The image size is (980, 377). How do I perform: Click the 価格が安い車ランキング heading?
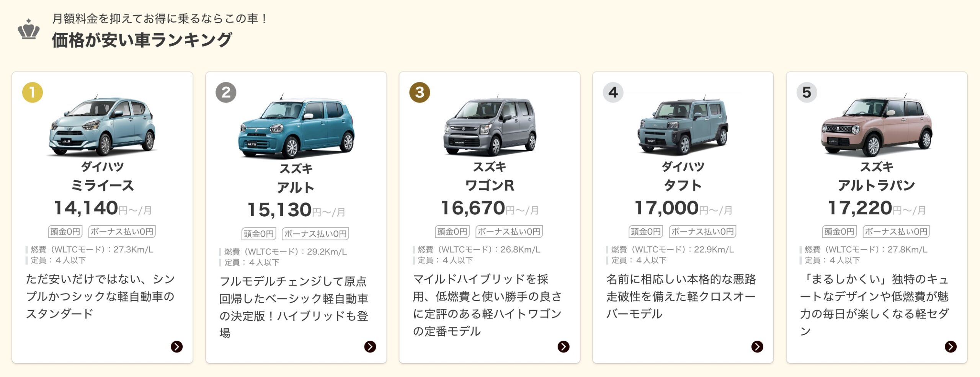[142, 40]
